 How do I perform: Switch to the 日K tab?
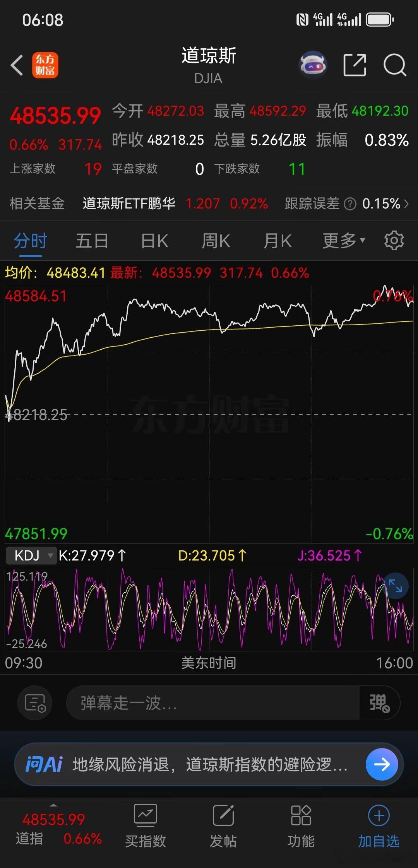pos(154,241)
